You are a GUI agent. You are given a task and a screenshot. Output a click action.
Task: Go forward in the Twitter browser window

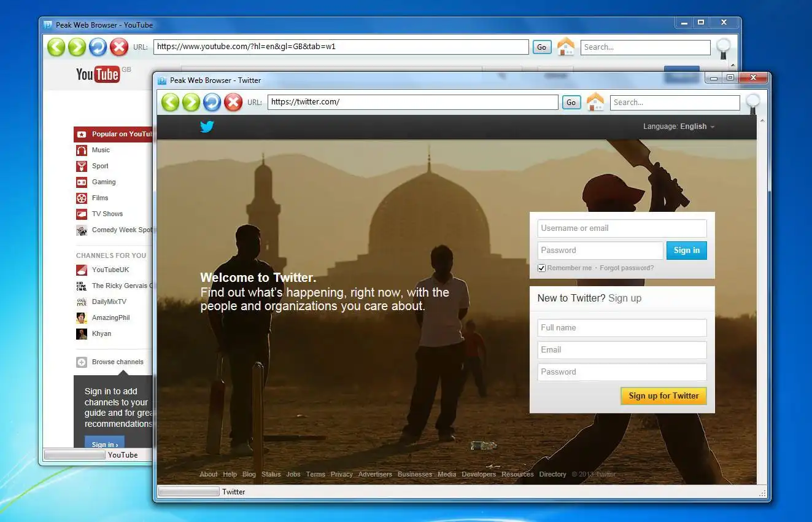(191, 103)
